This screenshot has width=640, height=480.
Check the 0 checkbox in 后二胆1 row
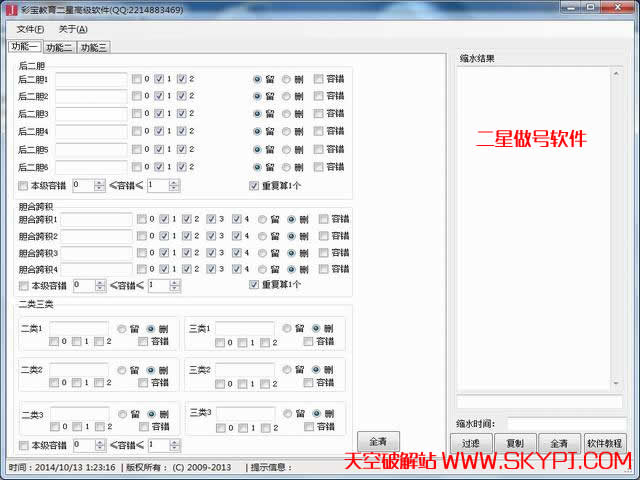pyautogui.click(x=137, y=79)
